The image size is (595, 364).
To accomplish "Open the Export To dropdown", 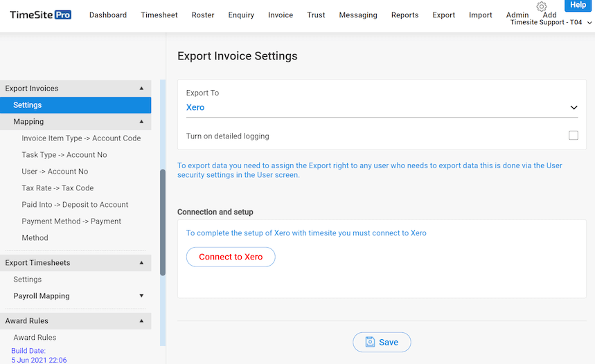I will pos(382,107).
